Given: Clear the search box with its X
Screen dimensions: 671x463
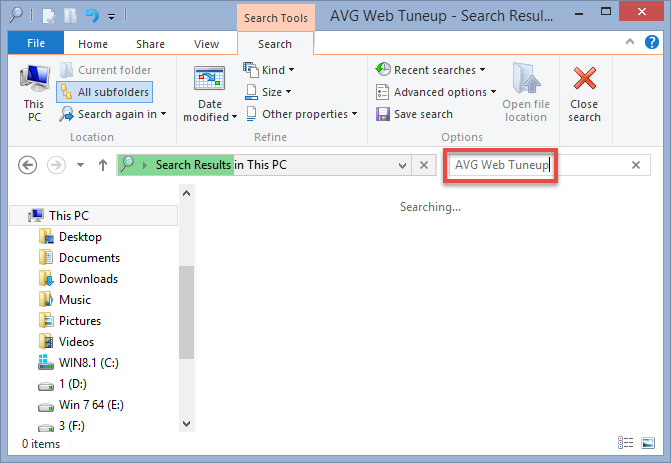Looking at the screenshot, I should tap(636, 165).
